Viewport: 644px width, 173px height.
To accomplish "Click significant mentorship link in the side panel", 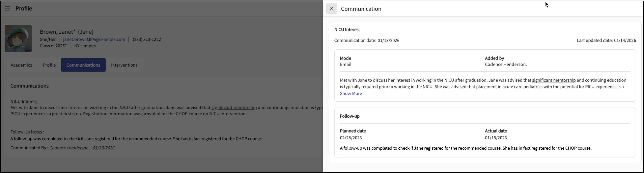I will (x=554, y=80).
